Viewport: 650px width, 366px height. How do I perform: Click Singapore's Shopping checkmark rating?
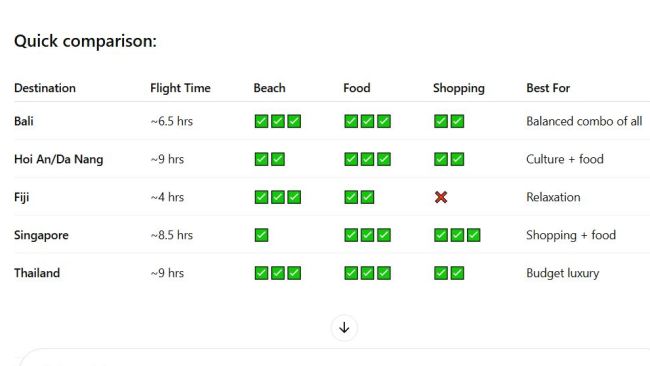(x=457, y=235)
